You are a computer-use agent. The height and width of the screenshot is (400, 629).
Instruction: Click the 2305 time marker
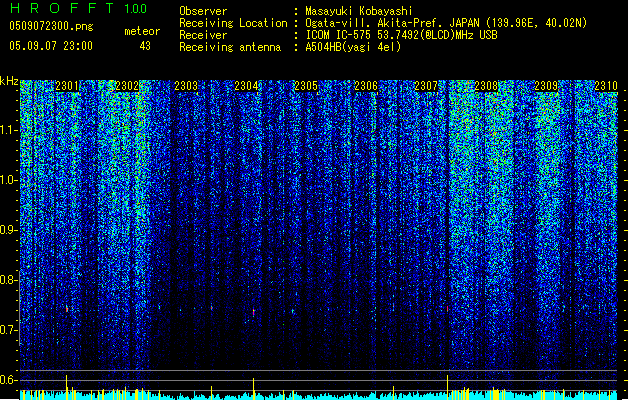[x=306, y=86]
